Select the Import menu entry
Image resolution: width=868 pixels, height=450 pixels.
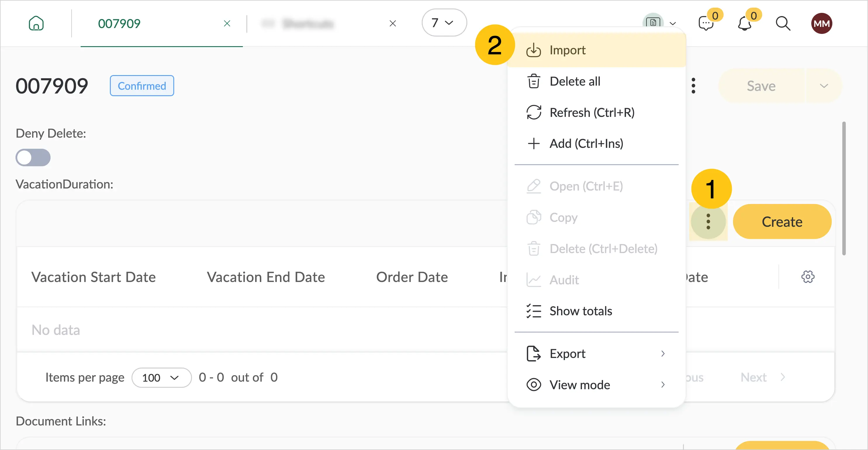596,50
